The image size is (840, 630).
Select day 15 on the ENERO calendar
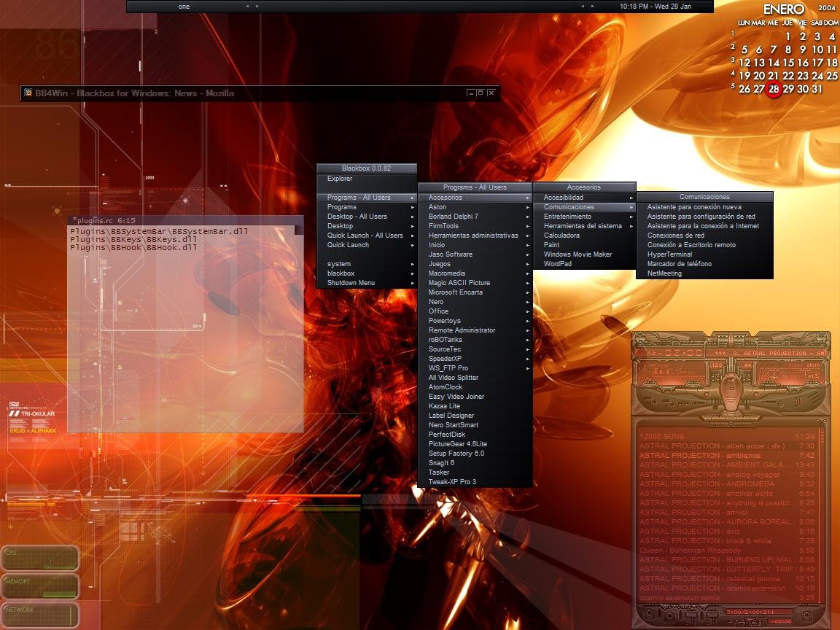coord(788,63)
